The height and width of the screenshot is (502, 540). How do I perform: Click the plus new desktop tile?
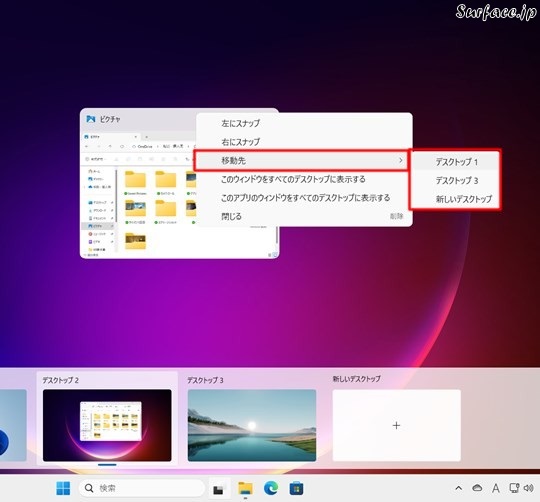tap(396, 425)
